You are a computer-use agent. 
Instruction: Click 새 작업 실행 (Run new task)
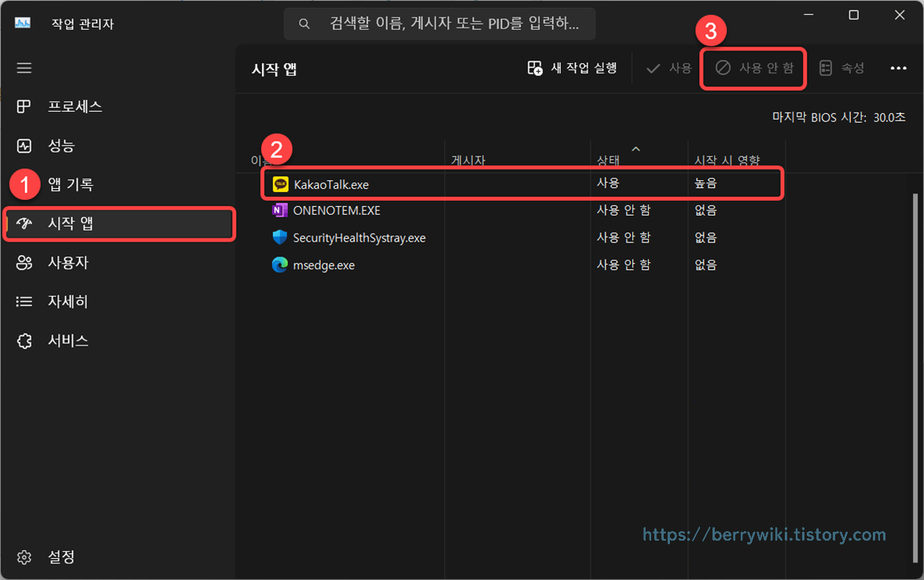tap(571, 68)
